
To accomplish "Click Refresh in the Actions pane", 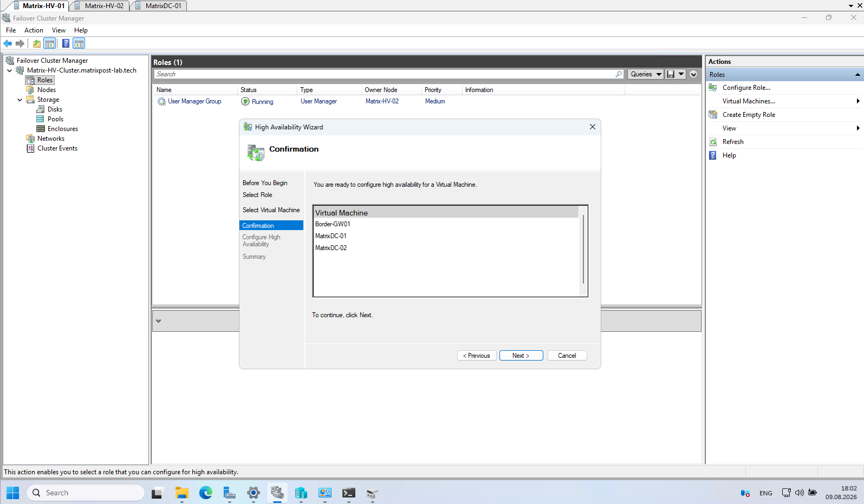I will [x=733, y=142].
